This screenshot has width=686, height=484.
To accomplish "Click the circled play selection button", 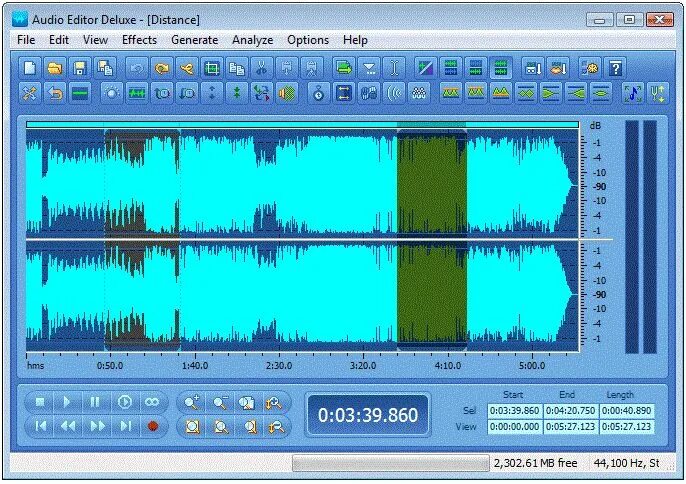I will pyautogui.click(x=124, y=402).
